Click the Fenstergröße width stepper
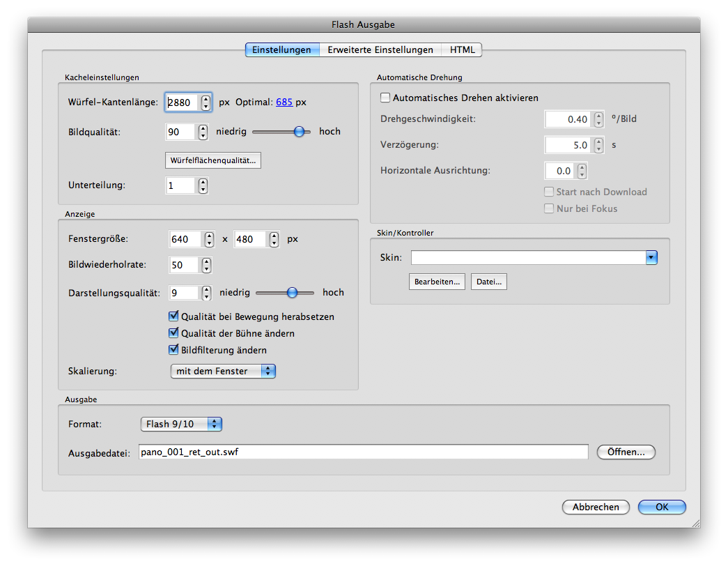The width and height of the screenshot is (728, 566). click(x=209, y=239)
